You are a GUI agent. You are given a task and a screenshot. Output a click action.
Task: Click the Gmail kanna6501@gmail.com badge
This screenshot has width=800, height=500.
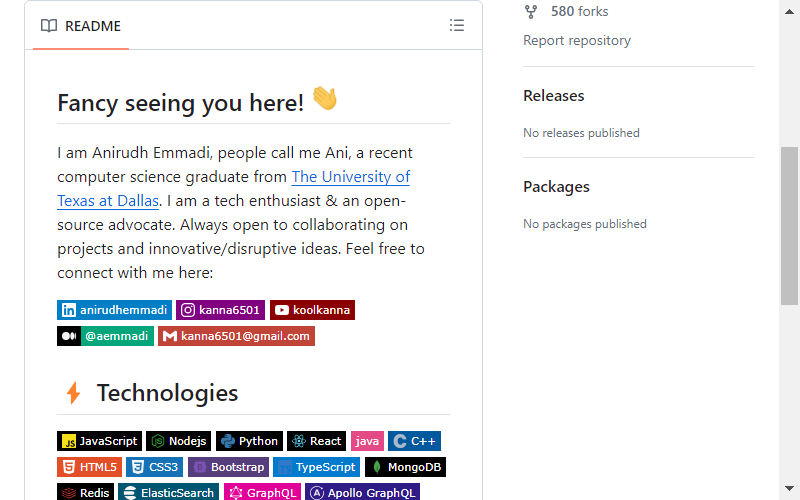[x=236, y=336]
